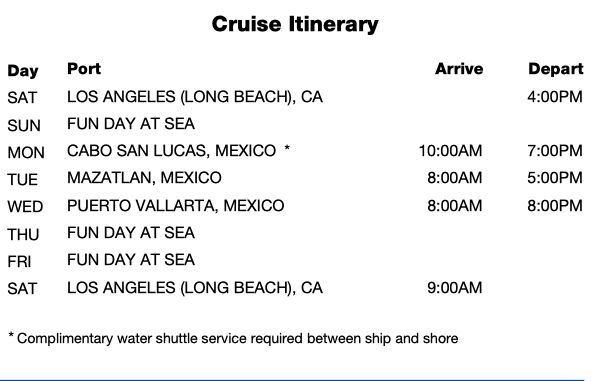Select the first Los Angeles (Long Beach) row
Screen dimensions: 594x381
[295, 97]
